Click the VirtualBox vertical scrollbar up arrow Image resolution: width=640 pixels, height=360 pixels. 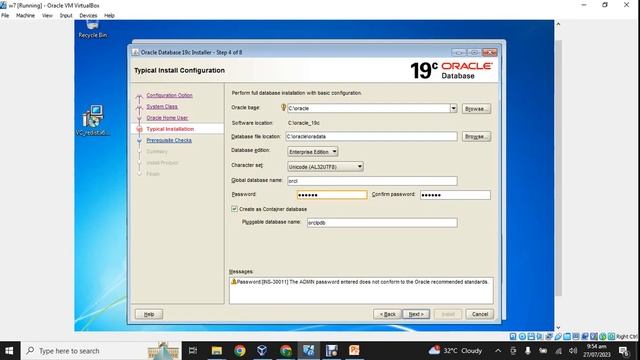point(558,24)
